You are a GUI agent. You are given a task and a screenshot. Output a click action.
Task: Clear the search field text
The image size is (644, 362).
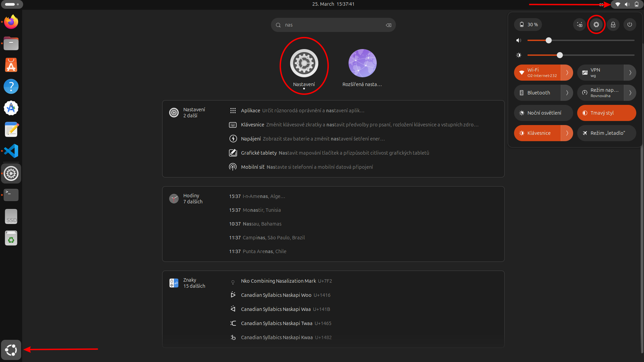tap(388, 25)
